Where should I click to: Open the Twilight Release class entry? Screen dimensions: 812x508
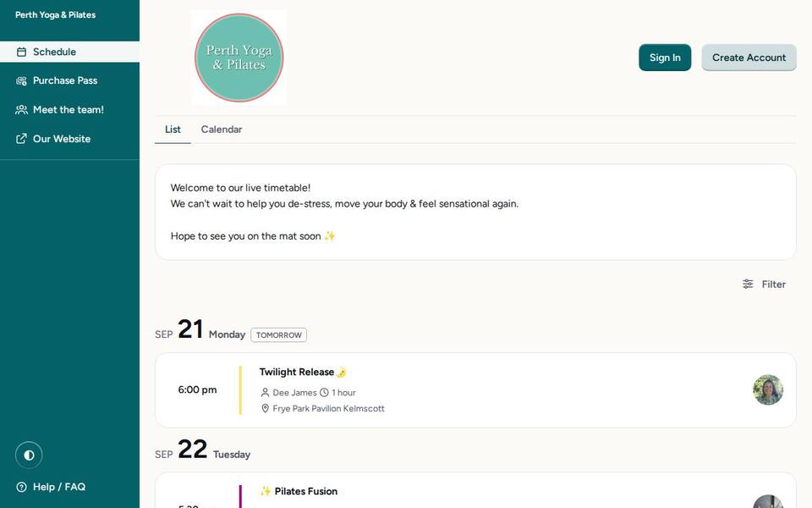[475, 390]
